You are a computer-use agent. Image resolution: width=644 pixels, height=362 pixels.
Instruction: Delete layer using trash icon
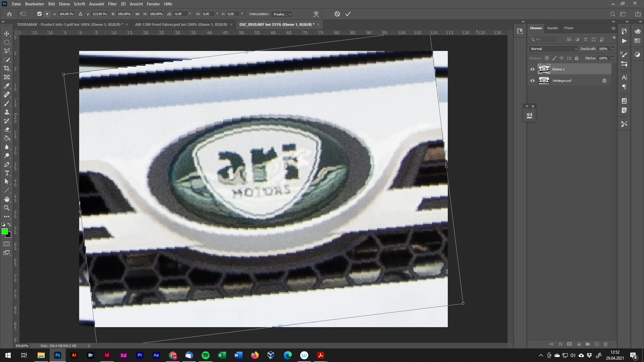(x=606, y=344)
